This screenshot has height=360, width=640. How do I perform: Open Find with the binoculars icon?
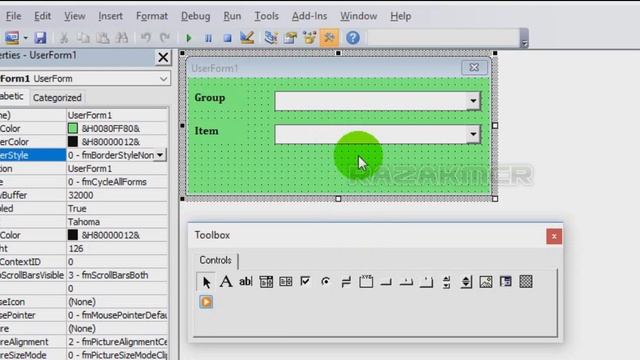point(122,38)
